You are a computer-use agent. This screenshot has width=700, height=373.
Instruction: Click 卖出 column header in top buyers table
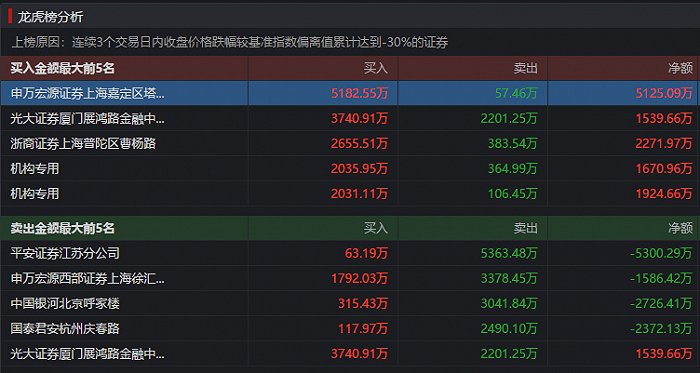click(x=525, y=68)
